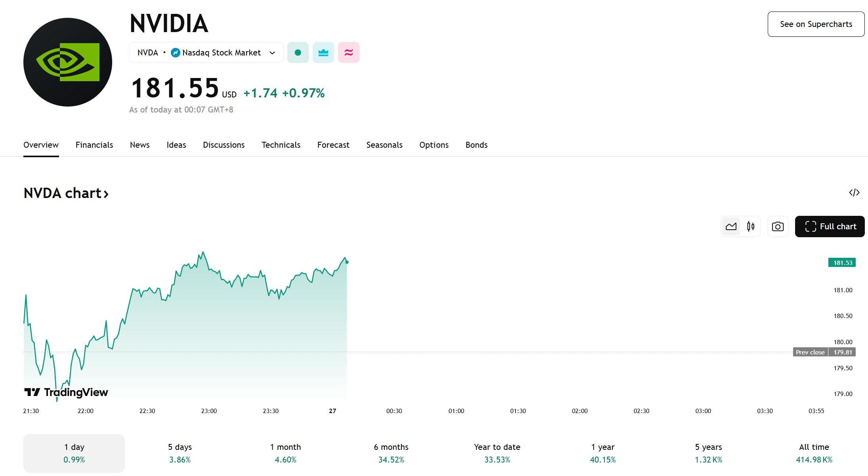This screenshot has height=476, width=868.
Task: Select the All time range
Action: click(814, 453)
